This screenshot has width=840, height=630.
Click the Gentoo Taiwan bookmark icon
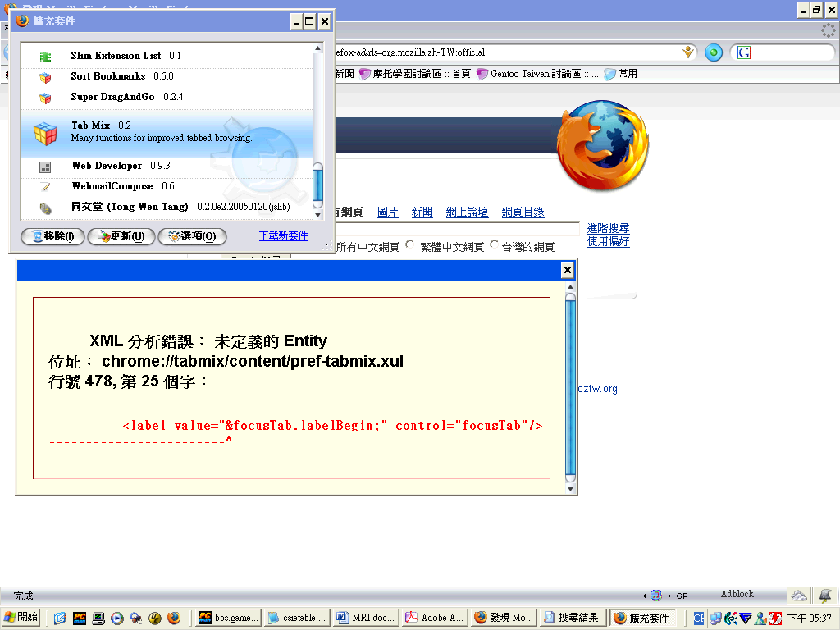coord(482,74)
